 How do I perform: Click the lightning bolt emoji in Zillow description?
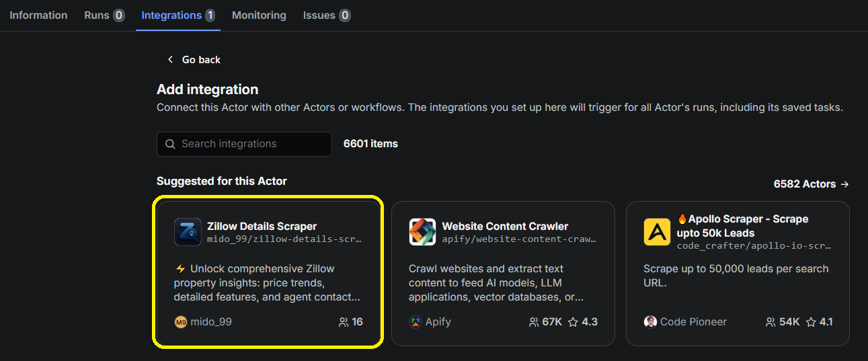tap(180, 268)
